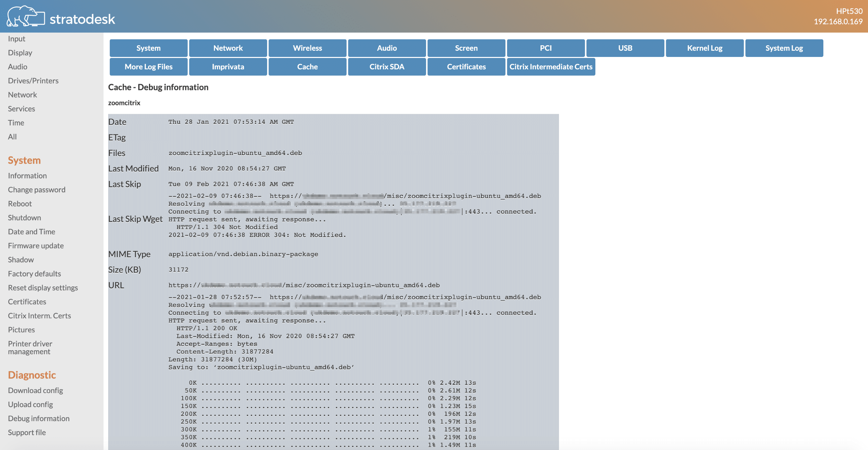The image size is (868, 450).
Task: Click the System section heading
Action: click(x=24, y=161)
